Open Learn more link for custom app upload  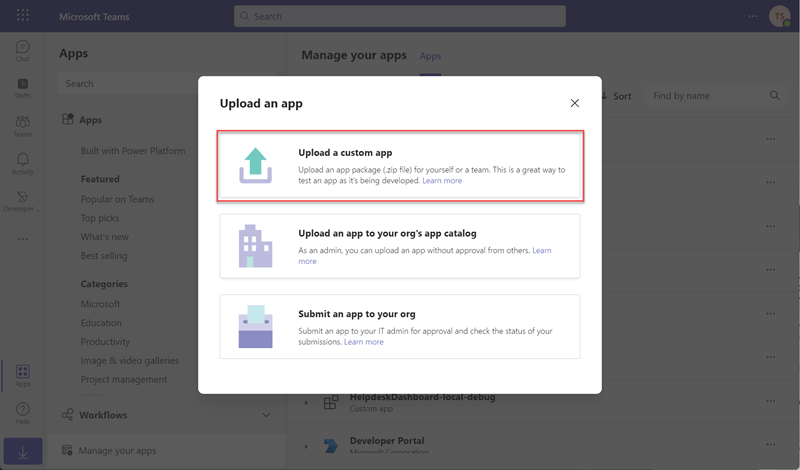(442, 181)
